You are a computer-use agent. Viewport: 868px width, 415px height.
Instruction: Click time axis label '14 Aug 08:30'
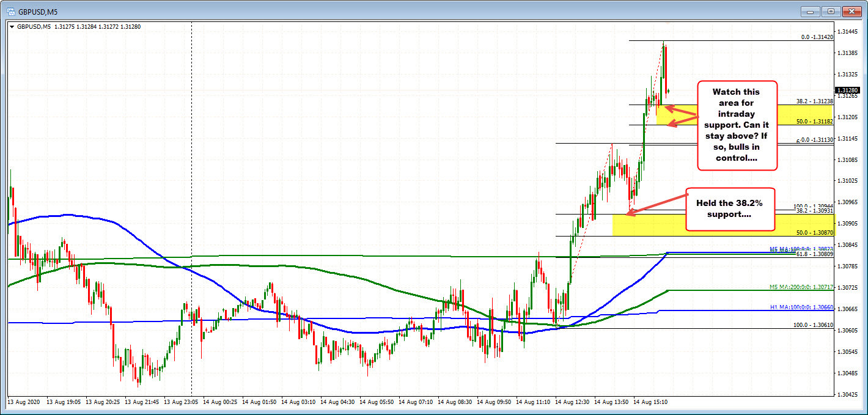456,402
